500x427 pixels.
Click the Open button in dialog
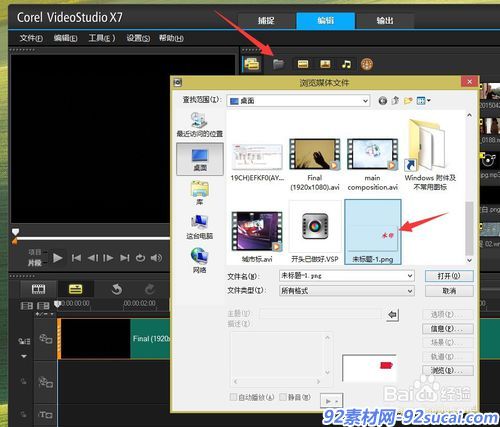click(x=449, y=276)
